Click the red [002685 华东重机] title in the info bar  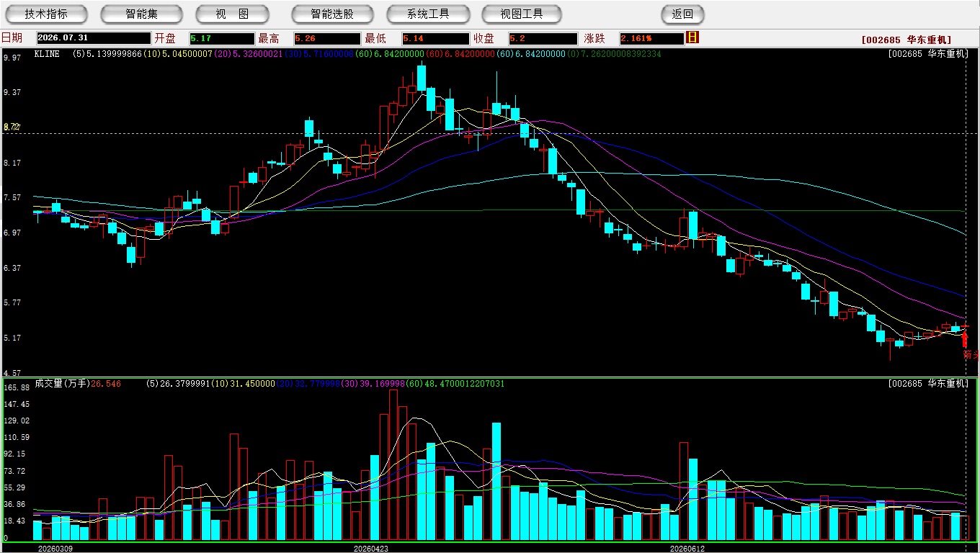906,40
